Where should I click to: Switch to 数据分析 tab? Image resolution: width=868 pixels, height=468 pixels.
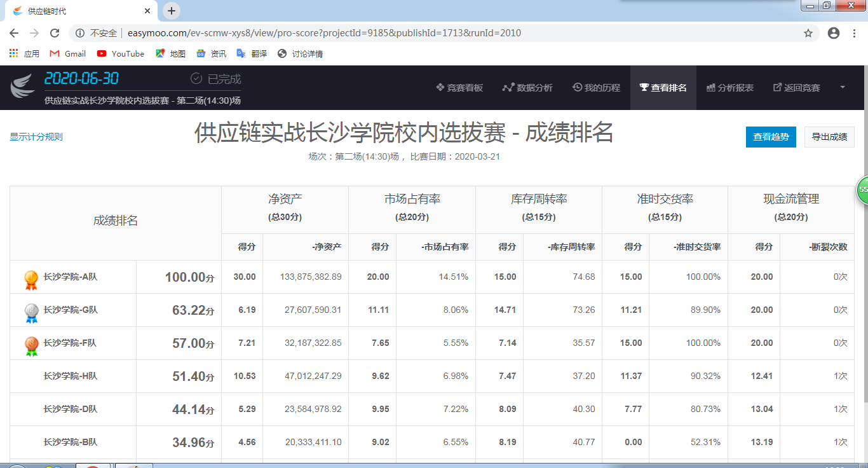tap(527, 88)
